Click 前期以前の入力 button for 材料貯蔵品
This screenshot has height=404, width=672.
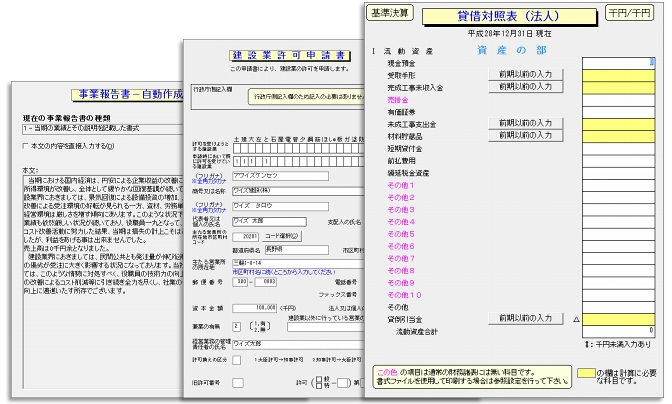point(525,135)
